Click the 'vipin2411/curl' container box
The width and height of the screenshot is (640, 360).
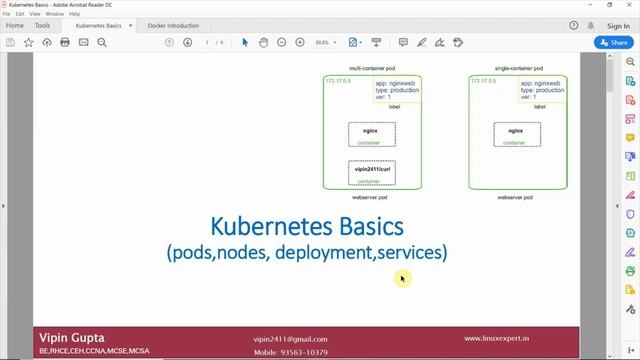(x=372, y=173)
